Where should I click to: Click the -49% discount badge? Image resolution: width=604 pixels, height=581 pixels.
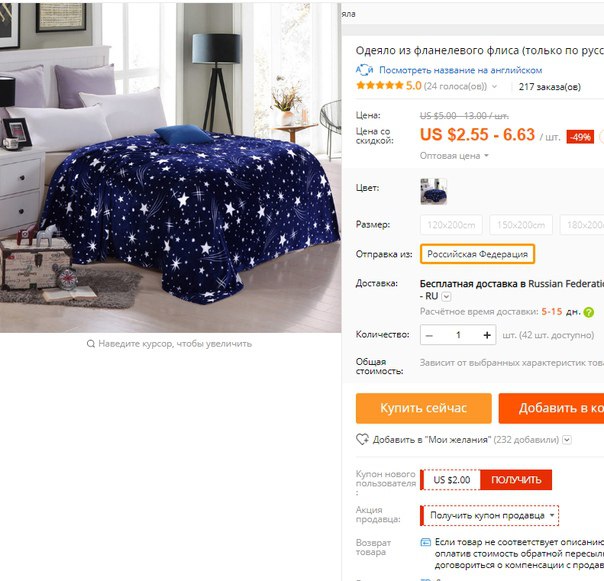point(580,137)
